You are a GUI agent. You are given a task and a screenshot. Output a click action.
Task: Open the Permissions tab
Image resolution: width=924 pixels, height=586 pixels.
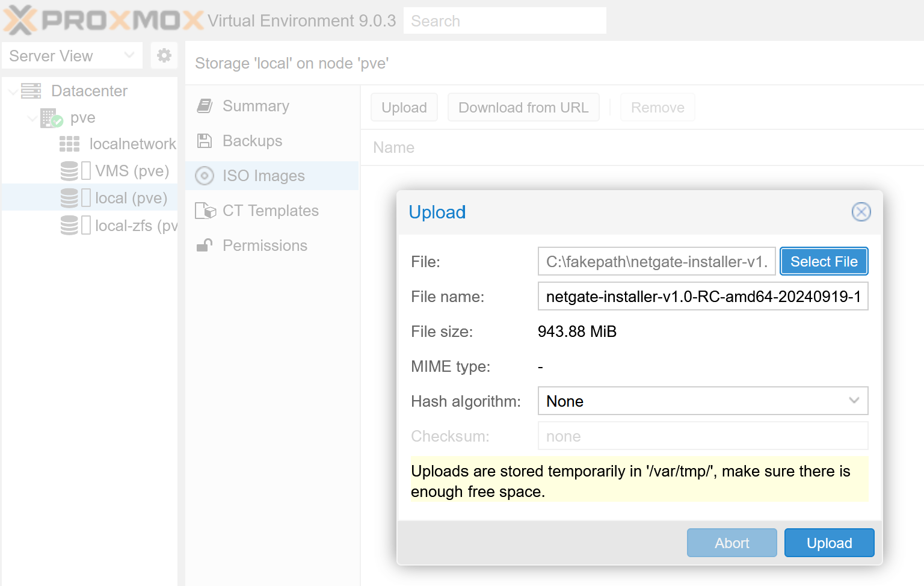click(x=272, y=245)
